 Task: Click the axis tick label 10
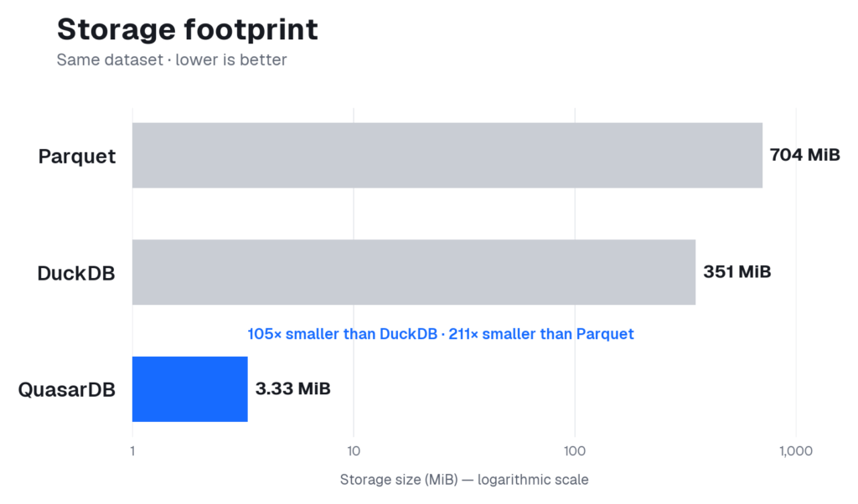pos(354,451)
